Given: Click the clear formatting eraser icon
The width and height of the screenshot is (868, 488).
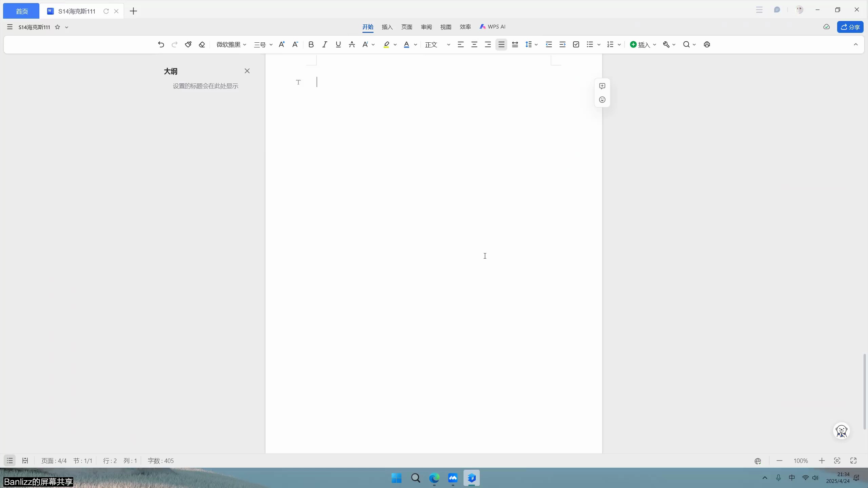Looking at the screenshot, I should 202,44.
